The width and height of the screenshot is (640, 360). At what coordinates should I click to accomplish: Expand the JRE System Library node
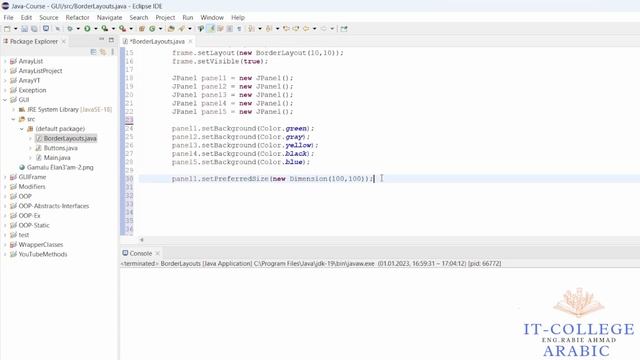[13, 110]
